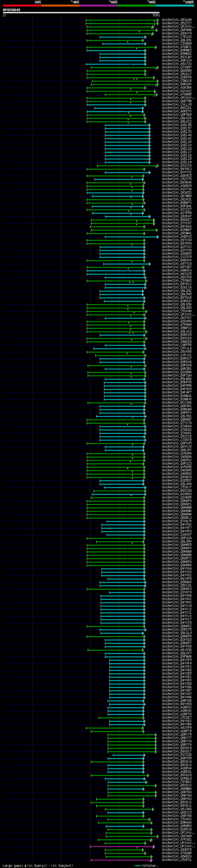Open hit UniRef100_Q940T9
197x868 pixels.
pyautogui.click(x=177, y=33)
